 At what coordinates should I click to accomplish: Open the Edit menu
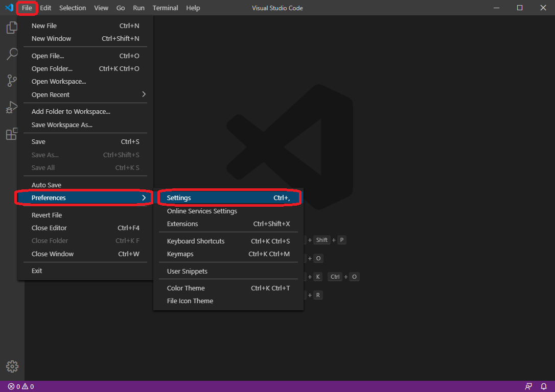click(x=45, y=8)
